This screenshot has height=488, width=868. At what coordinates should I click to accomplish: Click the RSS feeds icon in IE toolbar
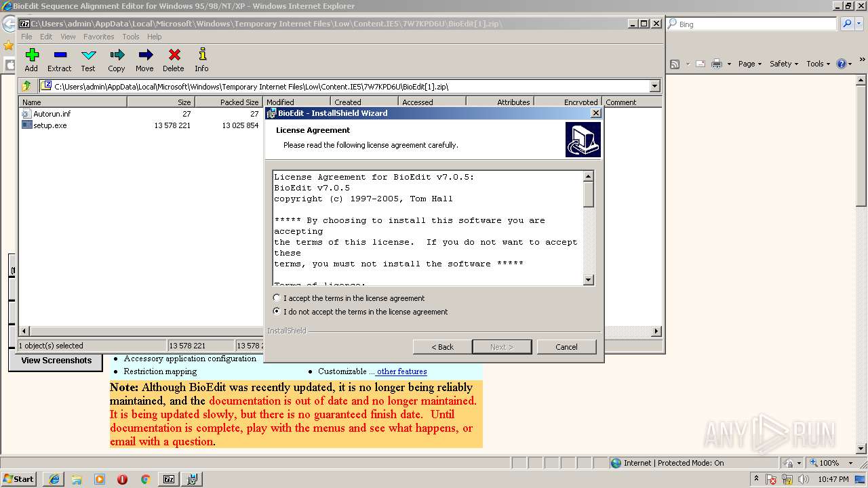pos(675,64)
